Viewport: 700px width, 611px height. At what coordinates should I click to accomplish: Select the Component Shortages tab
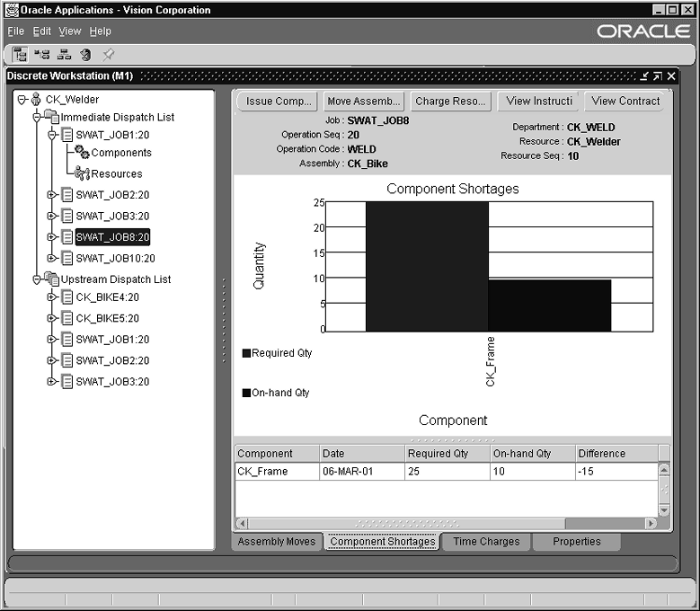point(383,542)
